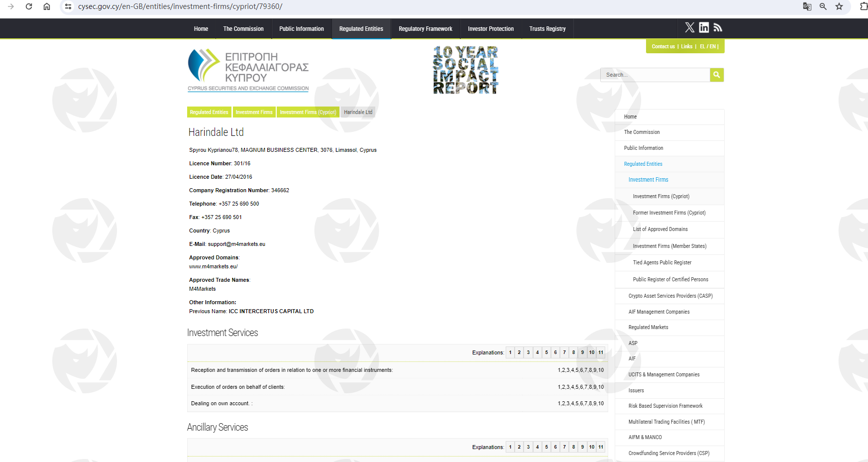The width and height of the screenshot is (868, 462).
Task: Click the browser reload icon
Action: [29, 6]
